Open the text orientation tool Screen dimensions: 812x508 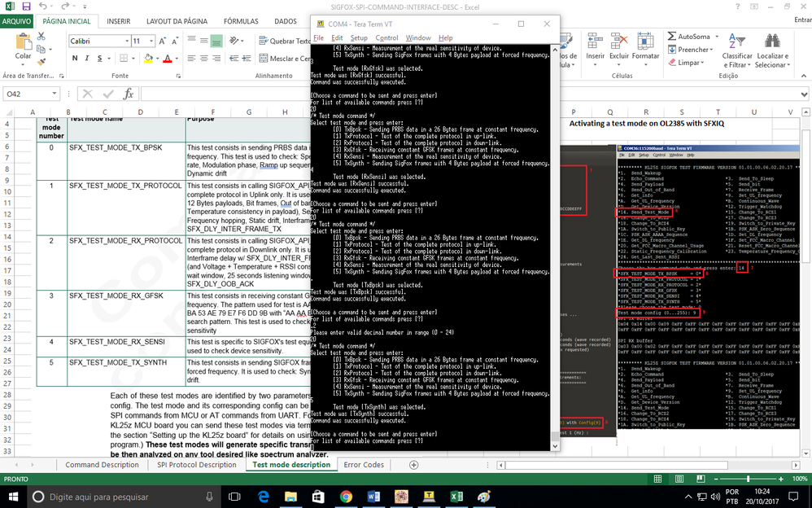pyautogui.click(x=236, y=41)
